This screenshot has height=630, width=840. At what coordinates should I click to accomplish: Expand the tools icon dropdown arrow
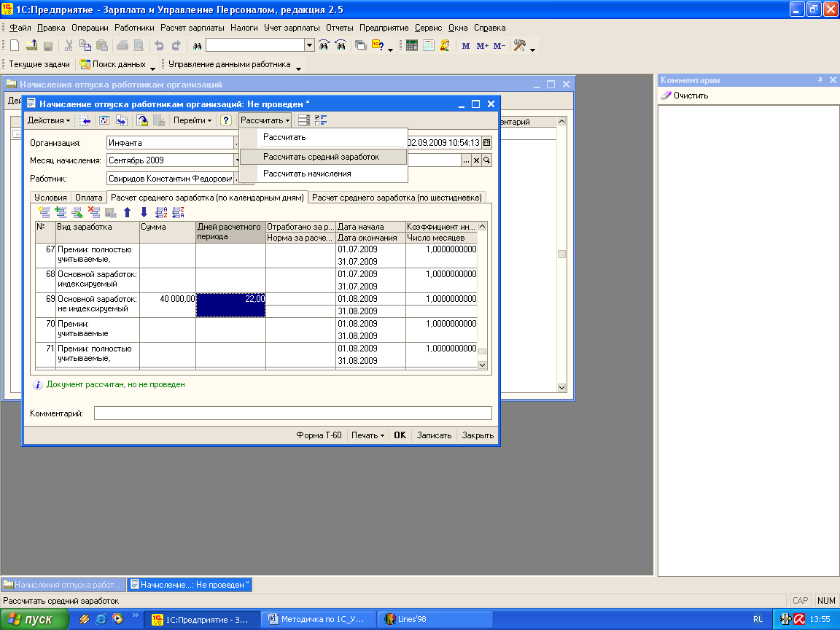[x=532, y=48]
